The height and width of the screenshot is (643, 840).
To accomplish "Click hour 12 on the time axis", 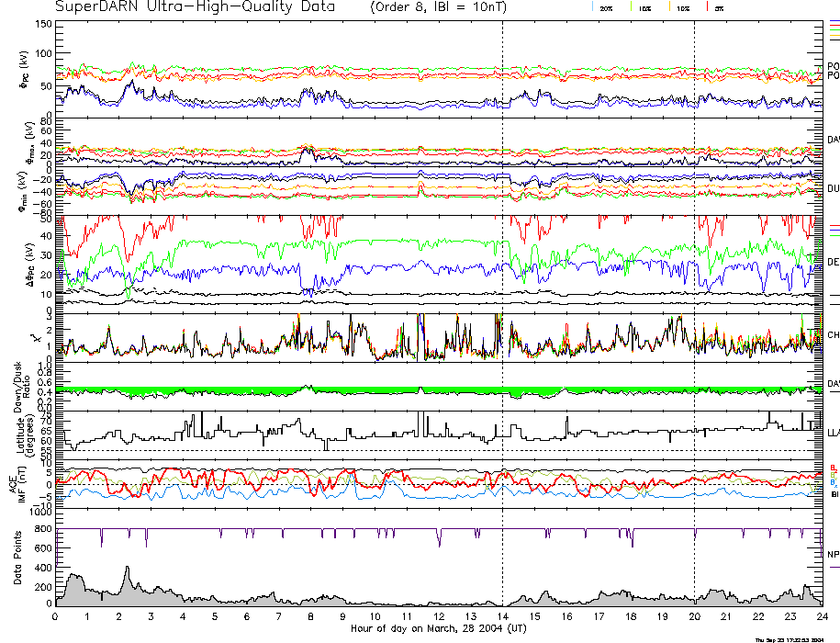I will 439,616.
